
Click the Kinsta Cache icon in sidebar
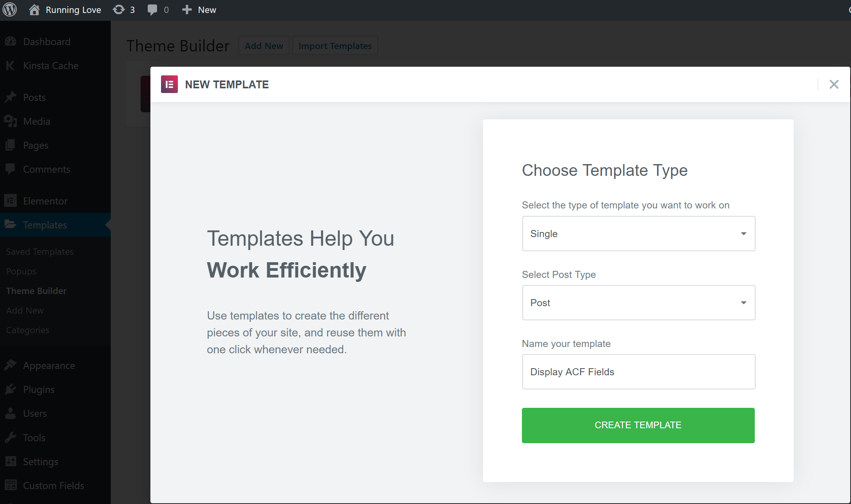click(x=11, y=66)
